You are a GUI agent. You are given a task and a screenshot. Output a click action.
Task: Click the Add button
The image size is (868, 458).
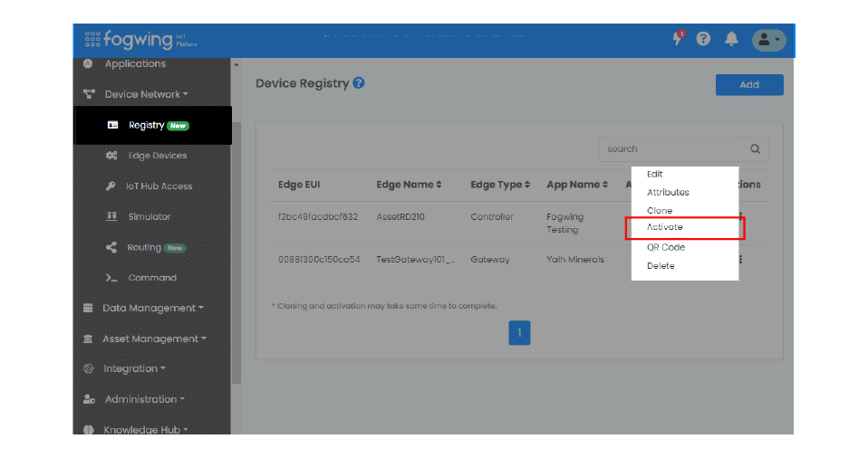coord(749,85)
